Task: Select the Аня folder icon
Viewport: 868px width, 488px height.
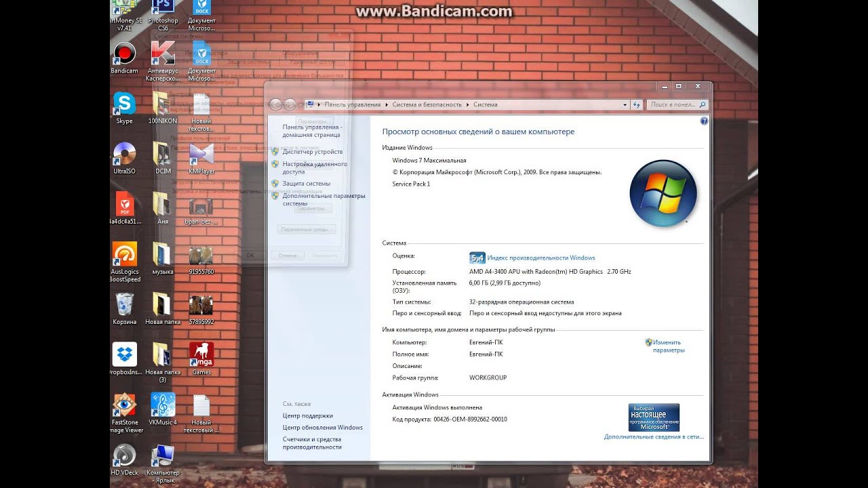Action: [163, 209]
